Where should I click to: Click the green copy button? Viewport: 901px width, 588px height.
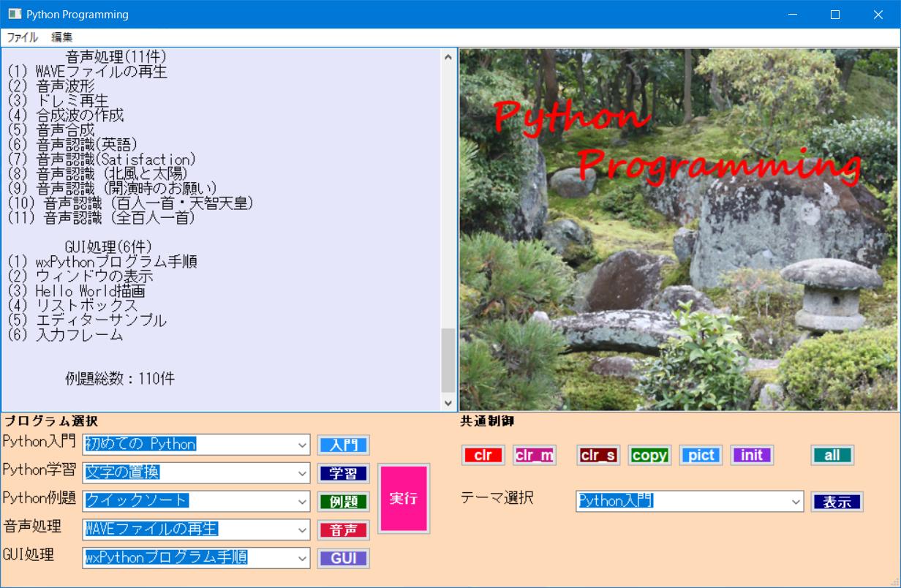[x=649, y=455]
